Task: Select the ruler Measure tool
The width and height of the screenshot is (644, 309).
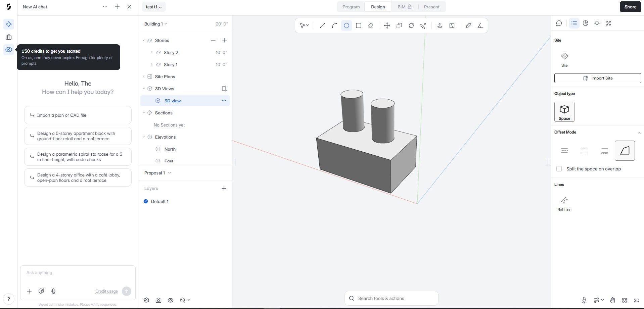Action: point(468,25)
